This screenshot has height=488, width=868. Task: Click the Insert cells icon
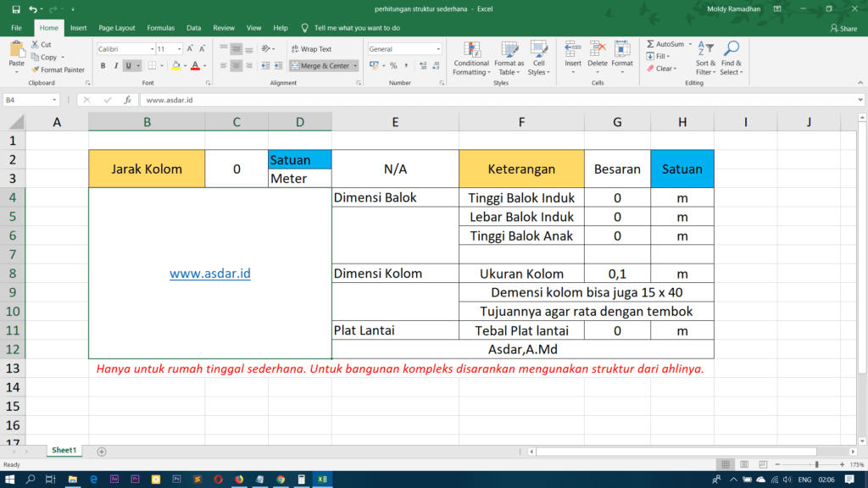click(x=573, y=57)
